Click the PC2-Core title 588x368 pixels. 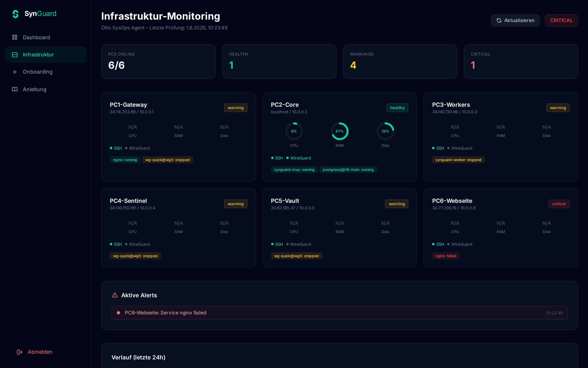tap(285, 105)
